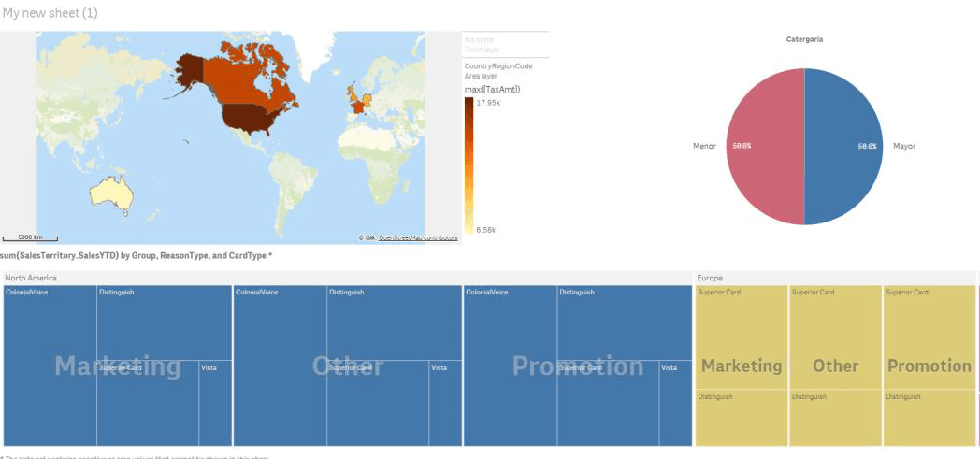This screenshot has height=459, width=980.
Task: Select Distinguish under North America Promotion
Action: (625, 323)
